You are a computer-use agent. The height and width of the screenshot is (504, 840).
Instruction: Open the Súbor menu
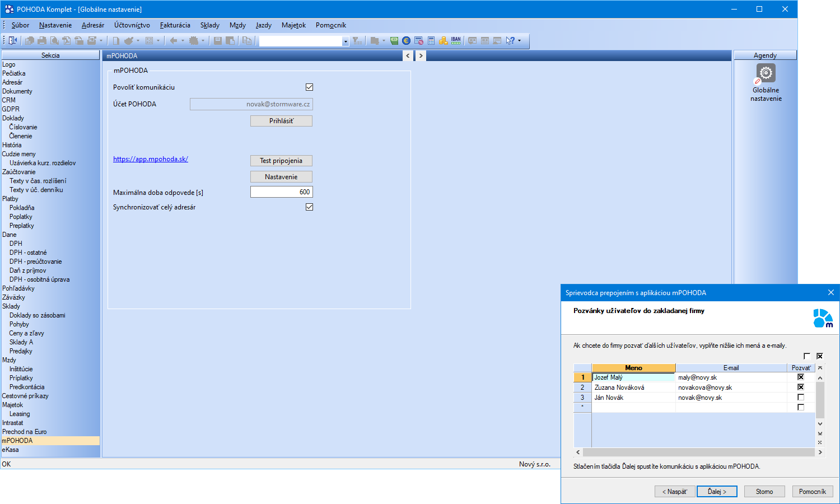(x=20, y=25)
